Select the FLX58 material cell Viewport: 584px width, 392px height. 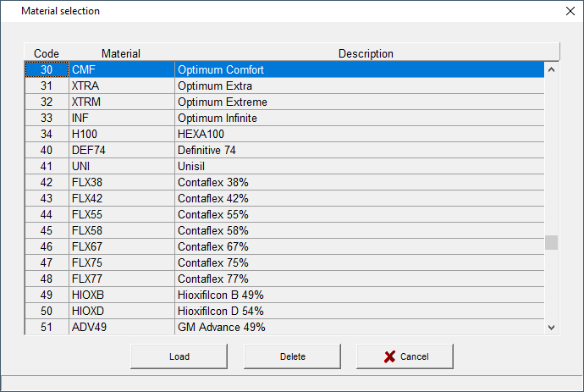coord(122,230)
